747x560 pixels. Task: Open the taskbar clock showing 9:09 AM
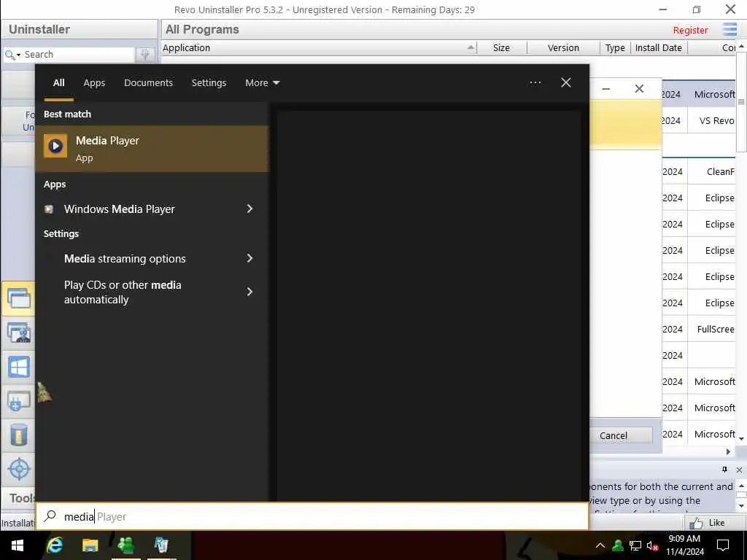(x=684, y=545)
